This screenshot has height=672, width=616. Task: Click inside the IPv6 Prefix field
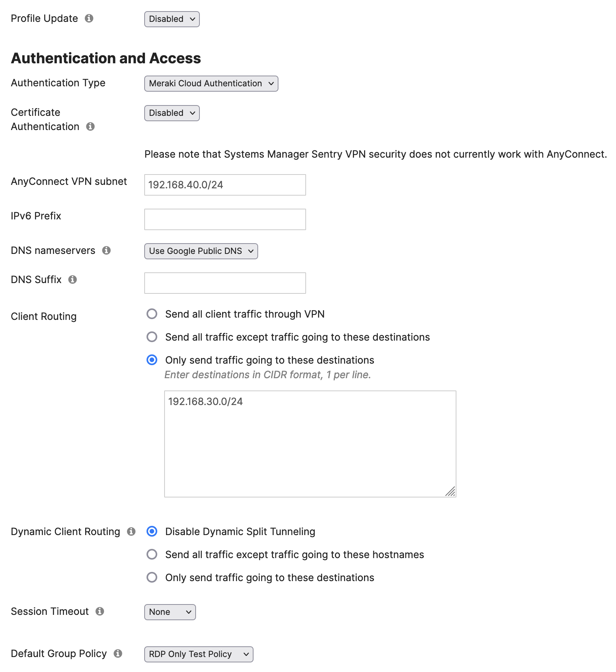[224, 219]
